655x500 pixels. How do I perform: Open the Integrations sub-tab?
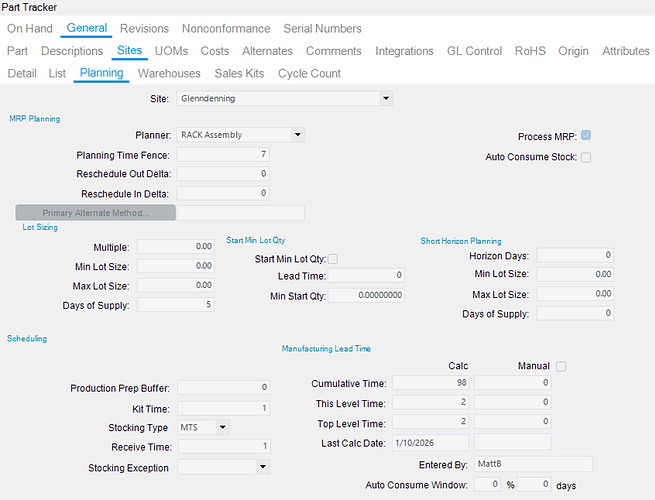(x=404, y=51)
